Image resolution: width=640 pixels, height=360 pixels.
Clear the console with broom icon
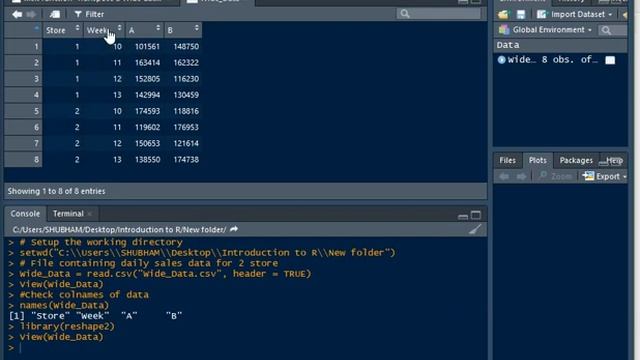475,229
